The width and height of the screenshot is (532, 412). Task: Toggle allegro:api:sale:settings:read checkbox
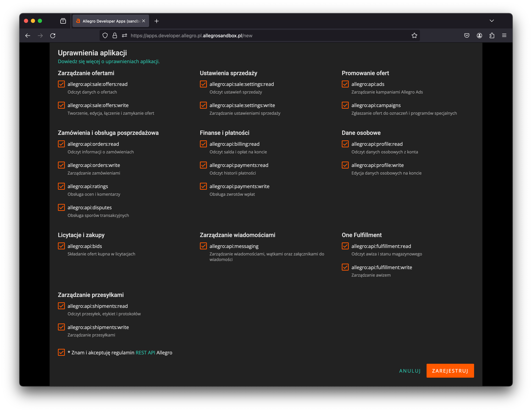coord(203,84)
